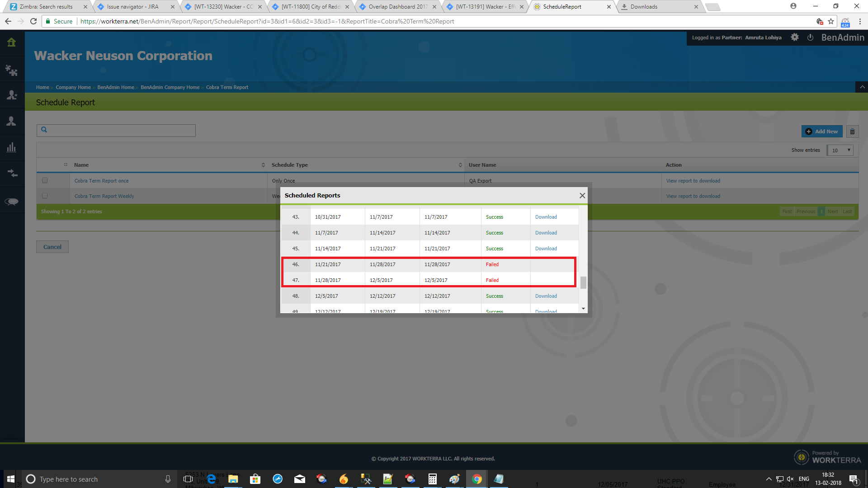The image size is (868, 488).
Task: Open Mail app from taskbar
Action: pyautogui.click(x=300, y=479)
